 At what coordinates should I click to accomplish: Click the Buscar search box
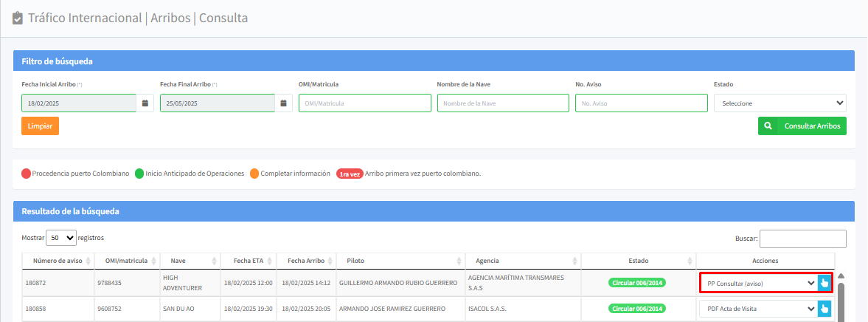point(802,239)
